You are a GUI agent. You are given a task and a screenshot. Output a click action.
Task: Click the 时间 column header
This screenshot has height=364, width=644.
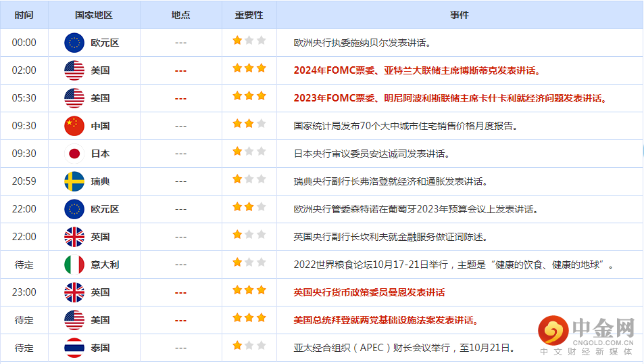(24, 15)
